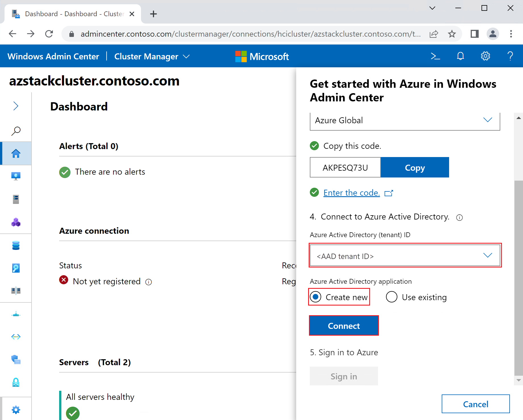This screenshot has height=420, width=523.
Task: Click the 'Alerts (Total 0)' heading
Action: pyautogui.click(x=89, y=146)
